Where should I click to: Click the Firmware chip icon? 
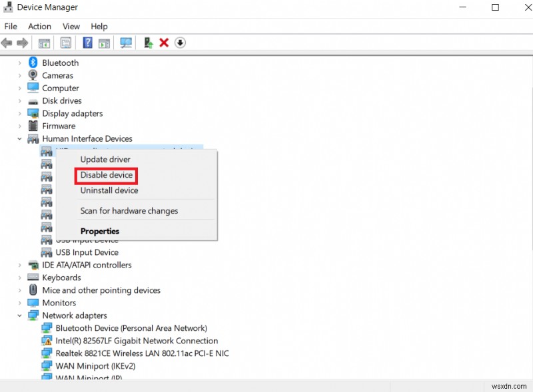click(x=33, y=126)
